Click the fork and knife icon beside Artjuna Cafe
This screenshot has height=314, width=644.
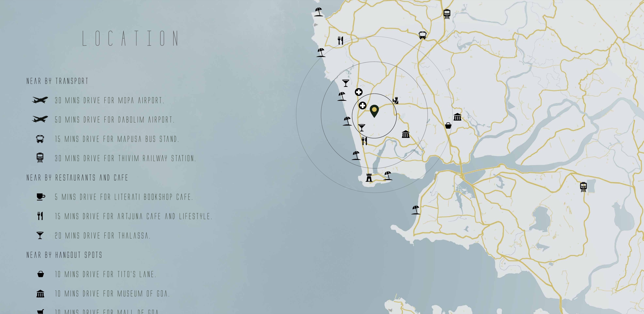pyautogui.click(x=40, y=216)
